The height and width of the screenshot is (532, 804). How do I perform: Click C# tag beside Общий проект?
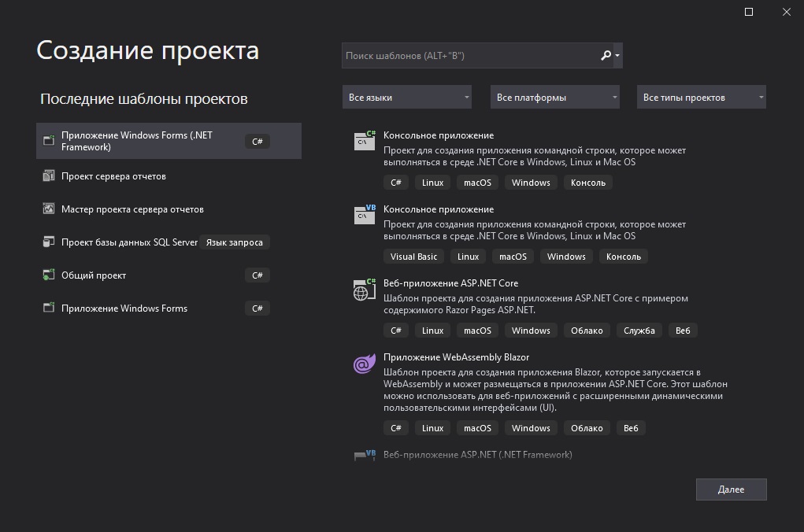(x=258, y=275)
